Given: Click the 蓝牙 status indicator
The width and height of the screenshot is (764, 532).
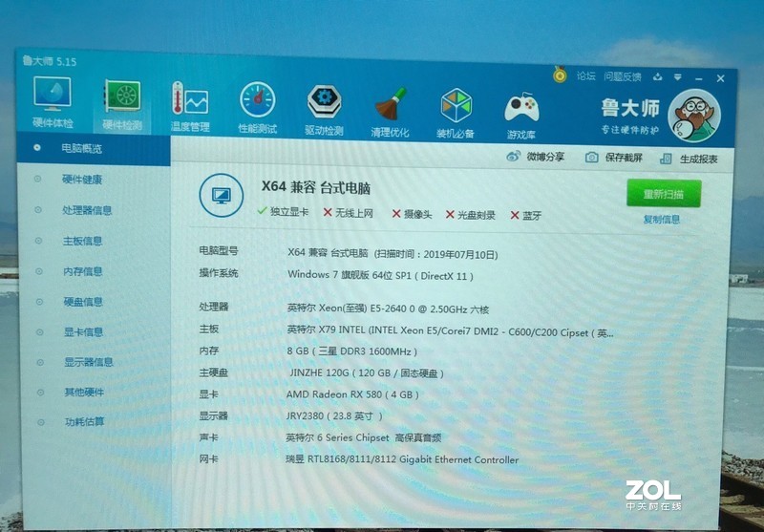Looking at the screenshot, I should [x=526, y=216].
